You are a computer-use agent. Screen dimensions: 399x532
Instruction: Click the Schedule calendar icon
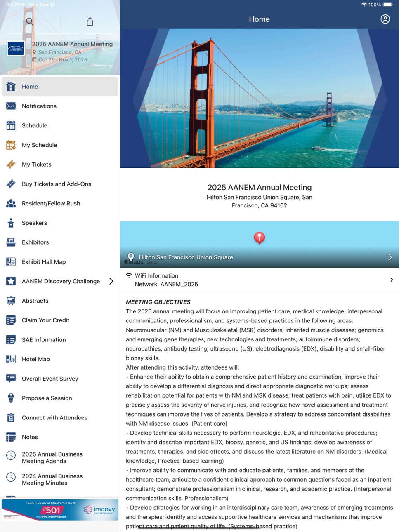(11, 125)
